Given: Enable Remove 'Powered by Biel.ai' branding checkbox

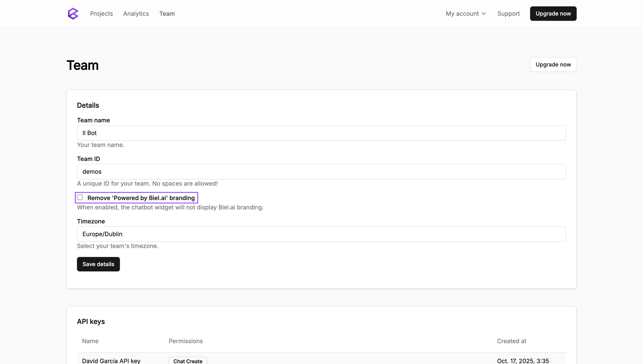Looking at the screenshot, I should click(x=80, y=198).
